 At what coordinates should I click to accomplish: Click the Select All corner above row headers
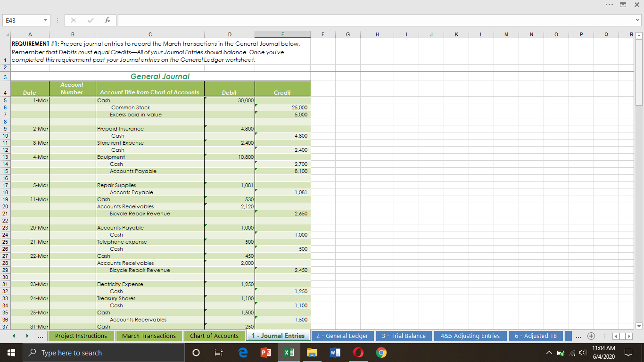pyautogui.click(x=7, y=34)
